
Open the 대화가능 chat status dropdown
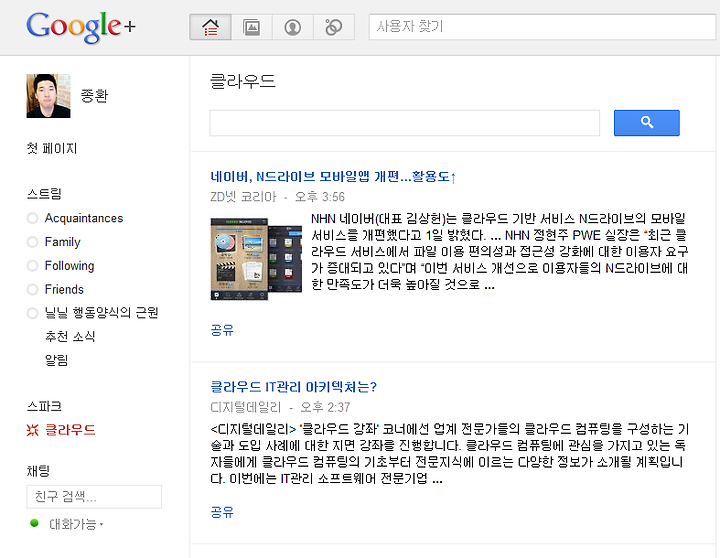coord(76,524)
